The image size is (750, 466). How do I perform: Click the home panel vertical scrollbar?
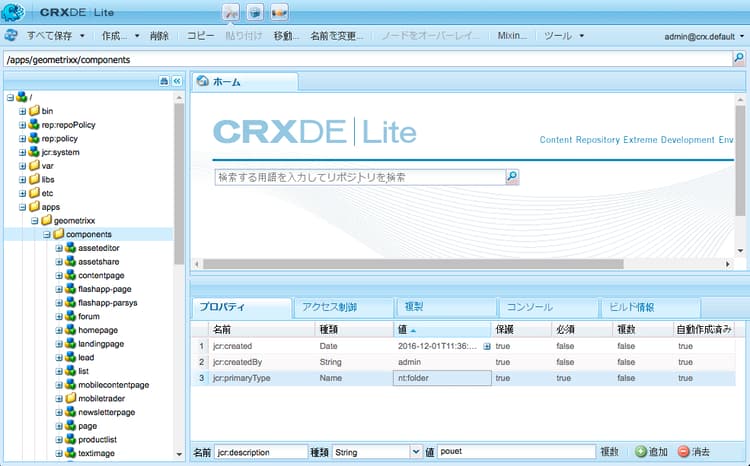(x=740, y=160)
